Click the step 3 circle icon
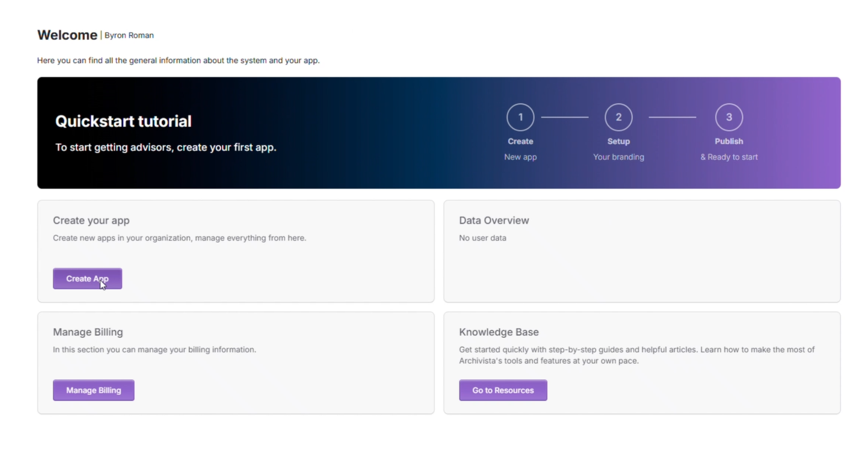Viewport: 868px width, 457px height. click(x=728, y=117)
